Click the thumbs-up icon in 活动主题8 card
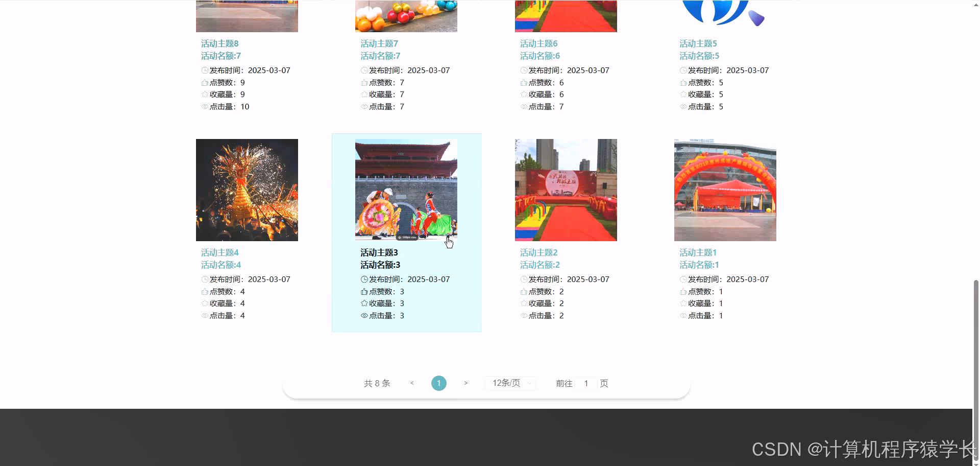 pos(205,83)
